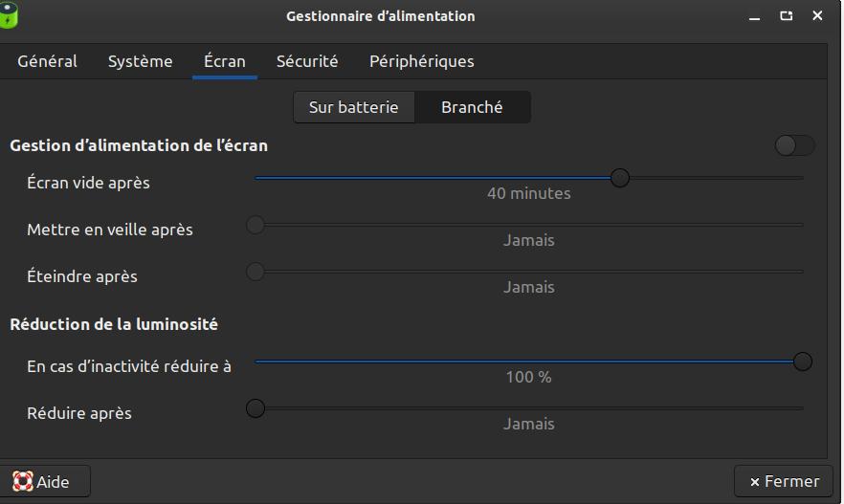
Task: Switch to the Périphériques tab
Action: pos(421,61)
